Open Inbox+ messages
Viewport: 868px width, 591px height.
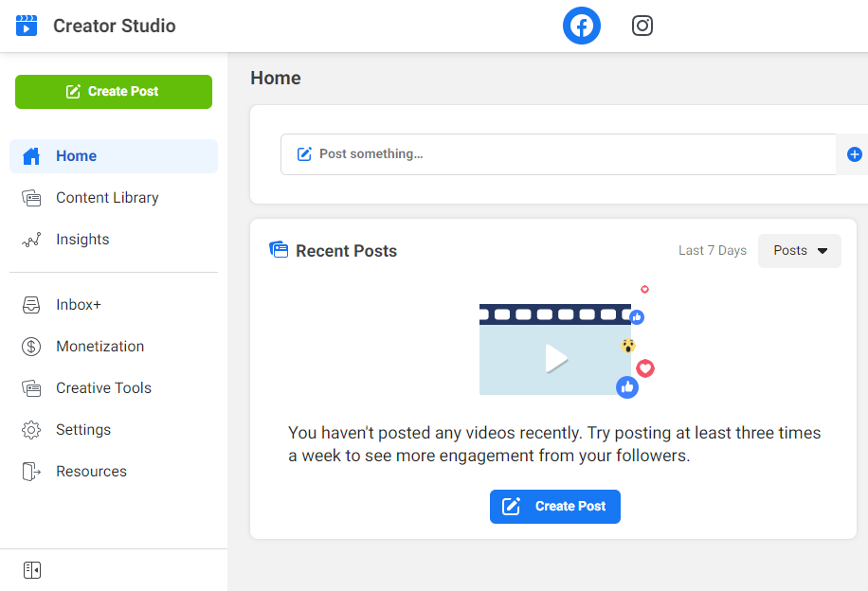(79, 304)
